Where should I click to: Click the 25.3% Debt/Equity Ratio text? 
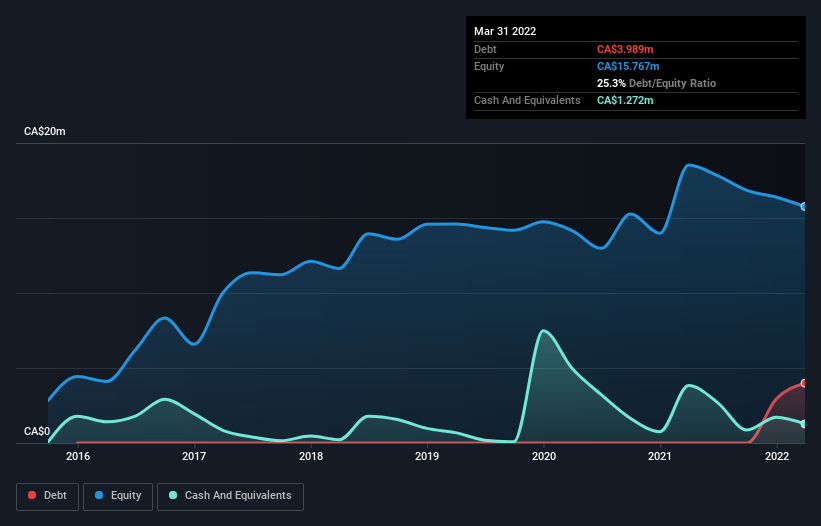pos(656,83)
